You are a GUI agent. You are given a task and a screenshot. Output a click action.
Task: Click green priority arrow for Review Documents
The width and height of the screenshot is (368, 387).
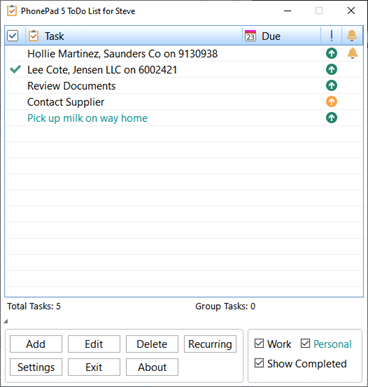[x=331, y=85]
